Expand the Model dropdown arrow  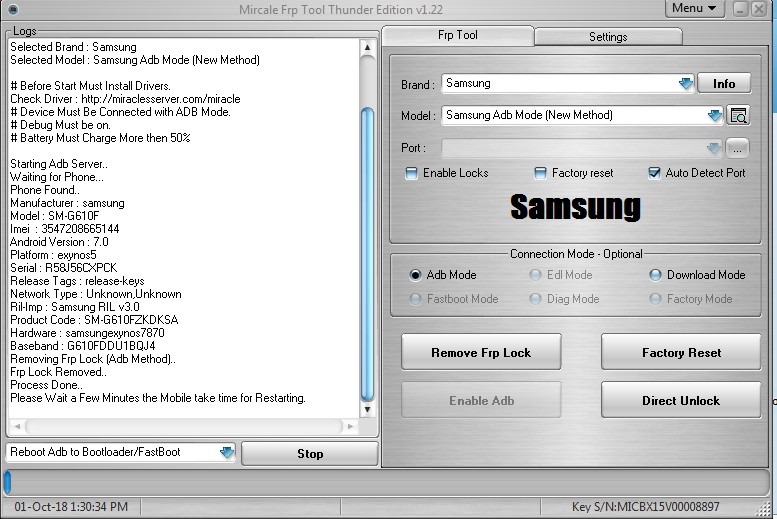tap(715, 115)
